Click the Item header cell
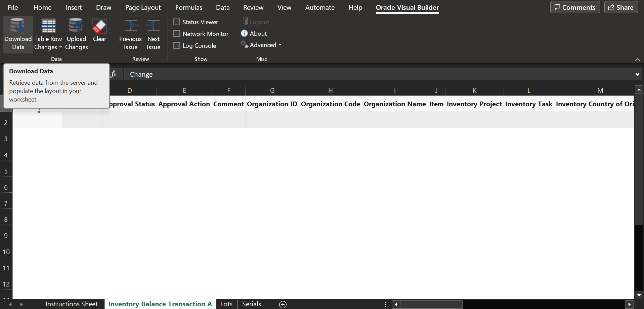The image size is (644, 309). point(436,104)
